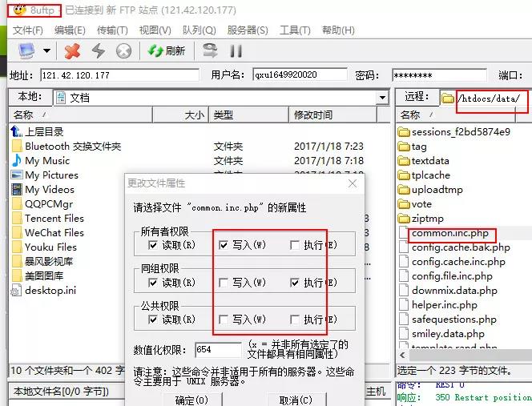This screenshot has width=532, height=406.
Task: Open the 传输(T) menu
Action: click(112, 30)
